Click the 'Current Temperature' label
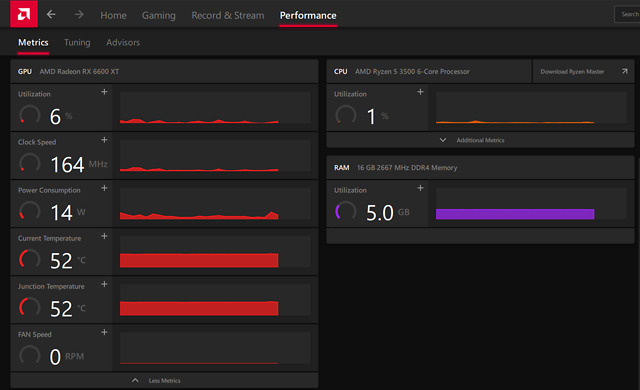This screenshot has height=390, width=640. tap(49, 239)
